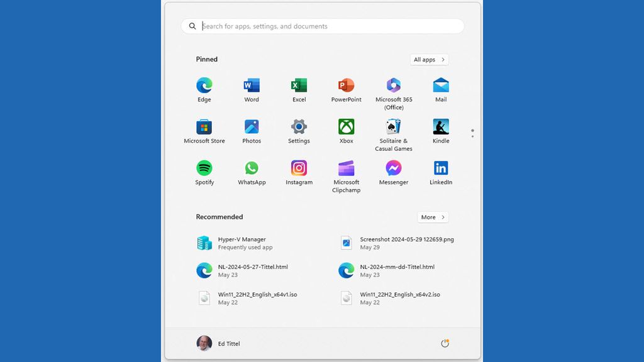Start the Xbox app
644x362 pixels.
346,128
